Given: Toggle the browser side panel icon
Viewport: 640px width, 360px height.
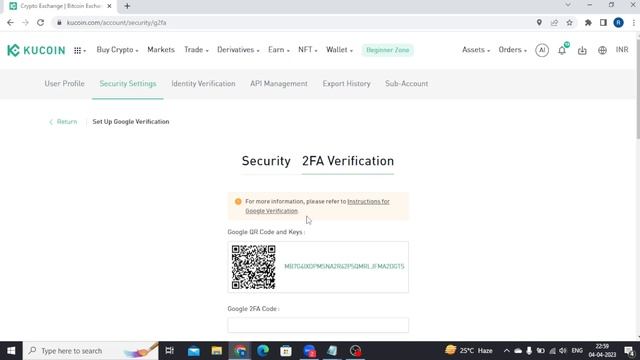Looking at the screenshot, I should (603, 22).
